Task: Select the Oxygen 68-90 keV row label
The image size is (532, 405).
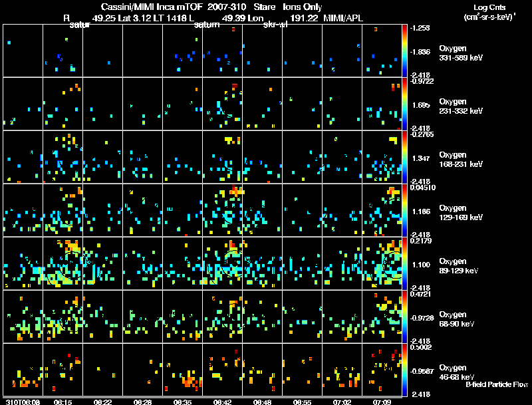Action: tap(456, 319)
